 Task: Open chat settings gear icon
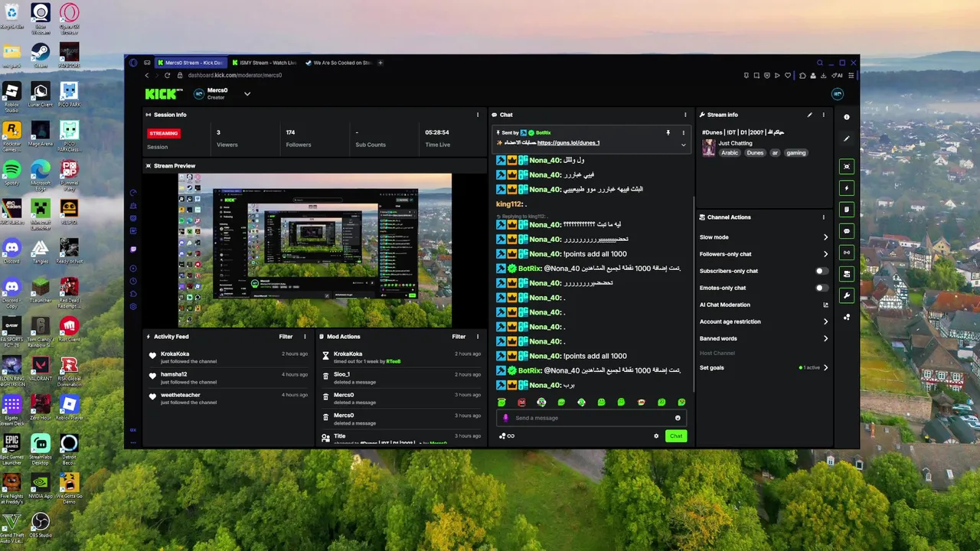click(656, 436)
